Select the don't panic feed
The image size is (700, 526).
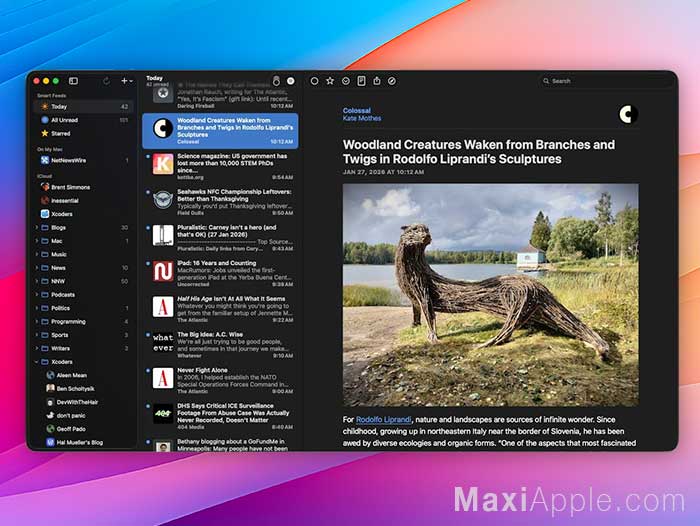pyautogui.click(x=84, y=415)
